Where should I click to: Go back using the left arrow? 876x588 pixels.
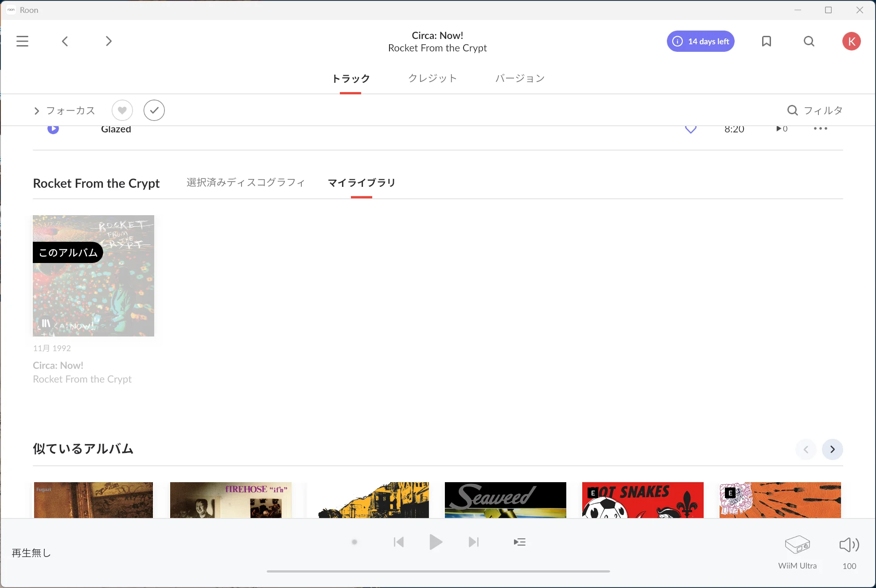(65, 41)
